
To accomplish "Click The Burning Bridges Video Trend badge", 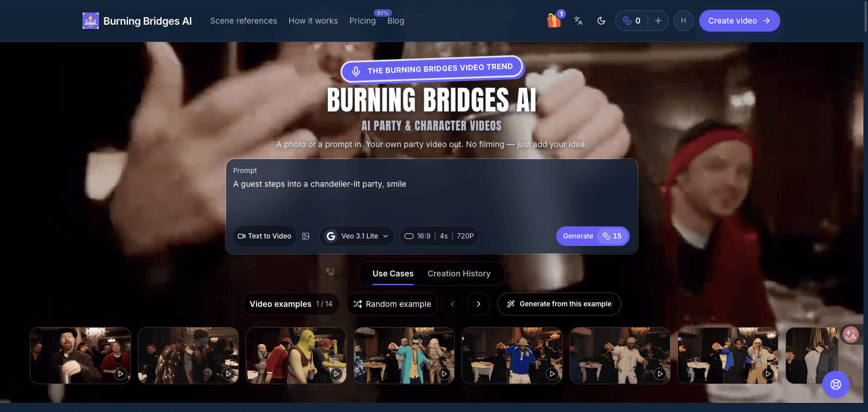I will coord(432,70).
